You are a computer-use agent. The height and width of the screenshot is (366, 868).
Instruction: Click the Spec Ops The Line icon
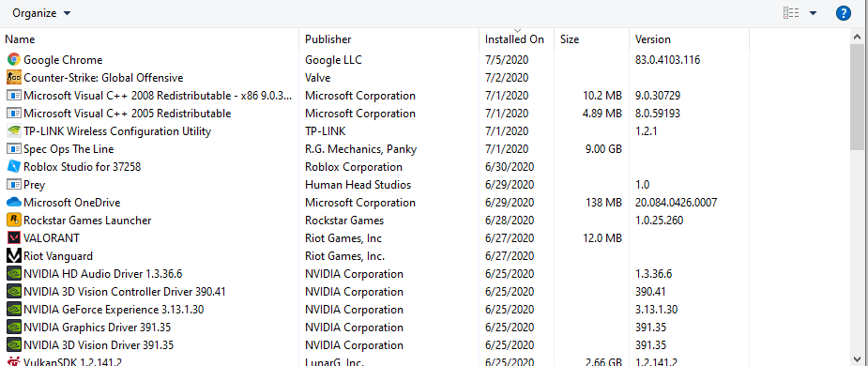point(14,149)
